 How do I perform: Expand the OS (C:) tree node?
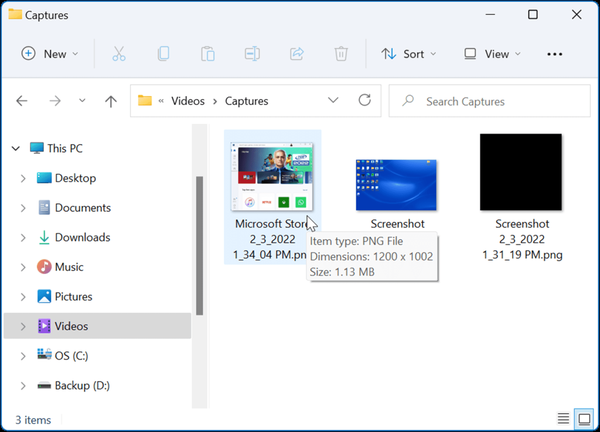23,356
